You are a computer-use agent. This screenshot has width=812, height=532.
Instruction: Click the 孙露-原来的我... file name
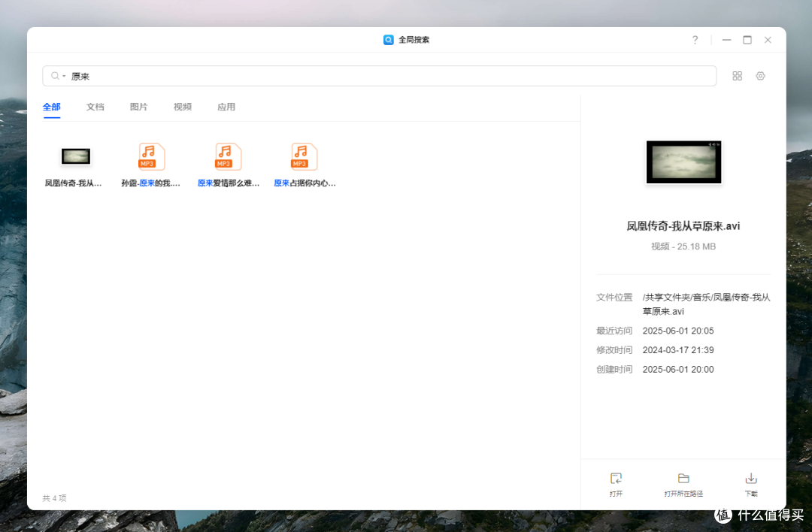150,183
